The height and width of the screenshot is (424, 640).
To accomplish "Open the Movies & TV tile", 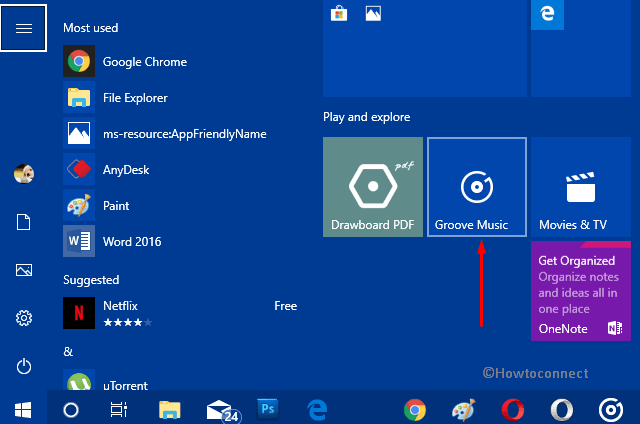I will 580,187.
